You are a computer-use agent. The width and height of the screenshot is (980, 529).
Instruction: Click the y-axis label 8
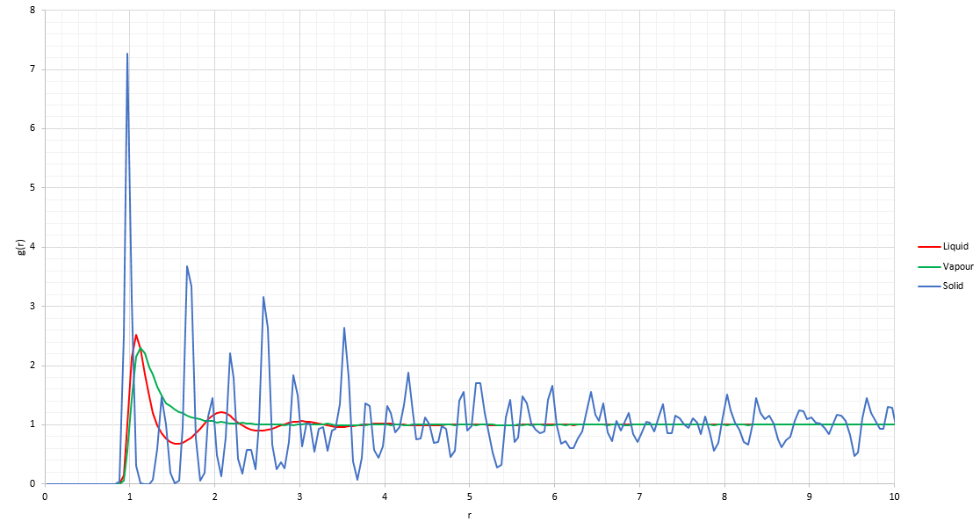pyautogui.click(x=32, y=10)
